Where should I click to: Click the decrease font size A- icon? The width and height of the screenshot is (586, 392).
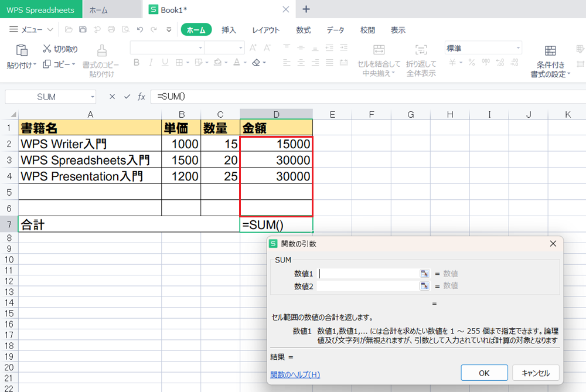267,48
